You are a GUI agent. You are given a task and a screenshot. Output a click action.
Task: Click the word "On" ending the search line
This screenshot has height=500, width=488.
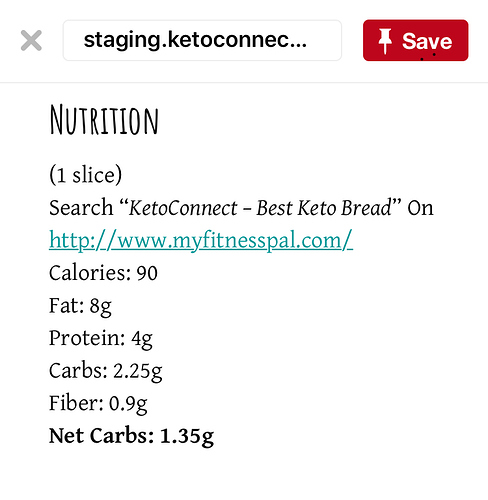click(420, 208)
